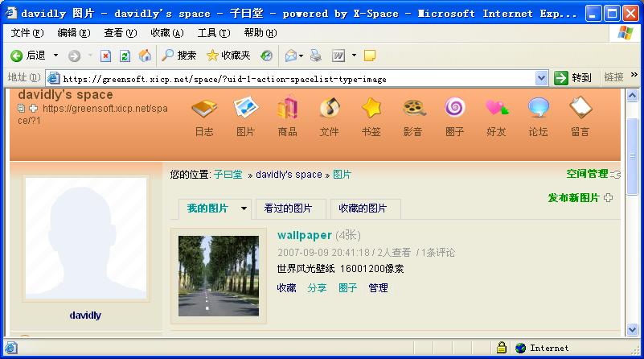Open the History toolbar icon
The height and width of the screenshot is (359, 644).
(266, 56)
